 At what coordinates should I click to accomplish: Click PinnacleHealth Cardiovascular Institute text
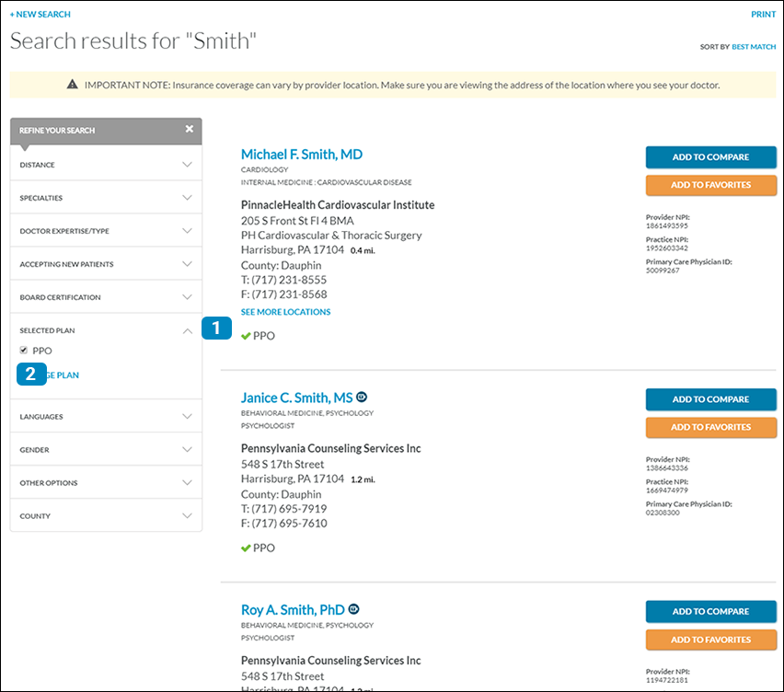338,204
